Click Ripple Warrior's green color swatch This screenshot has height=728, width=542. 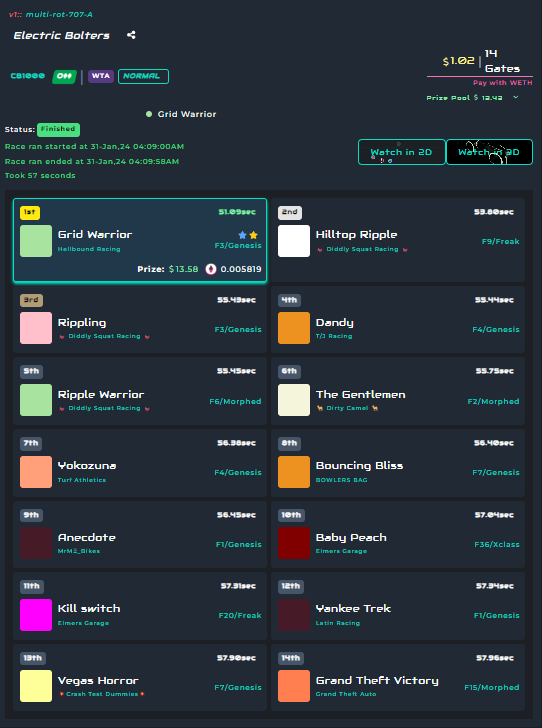point(36,400)
